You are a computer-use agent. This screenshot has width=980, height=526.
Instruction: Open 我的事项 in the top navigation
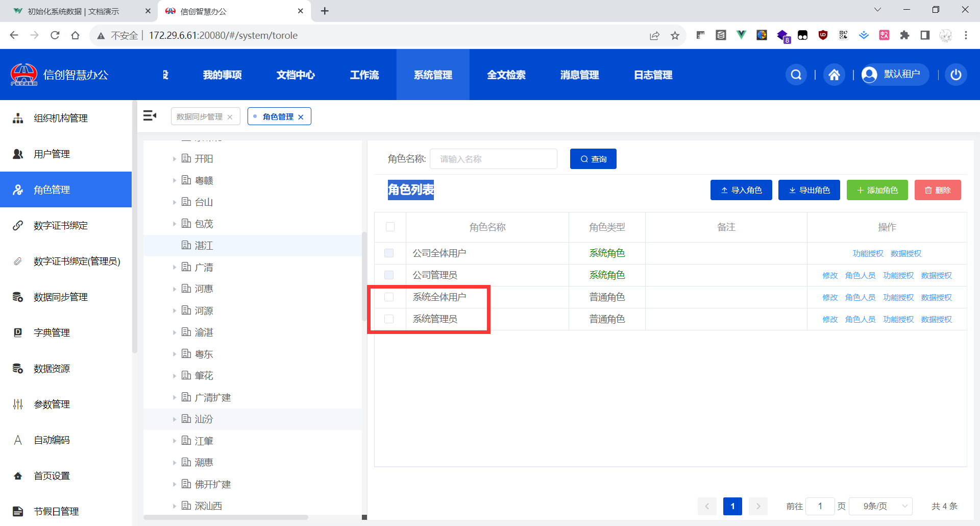(222, 75)
